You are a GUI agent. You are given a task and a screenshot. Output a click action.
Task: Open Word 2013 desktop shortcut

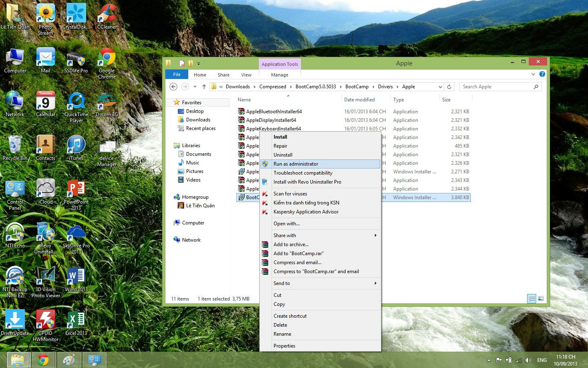[x=76, y=279]
